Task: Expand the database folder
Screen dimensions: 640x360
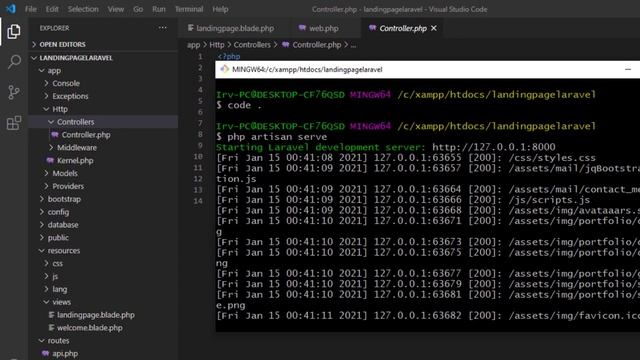Action: tap(103, 224)
